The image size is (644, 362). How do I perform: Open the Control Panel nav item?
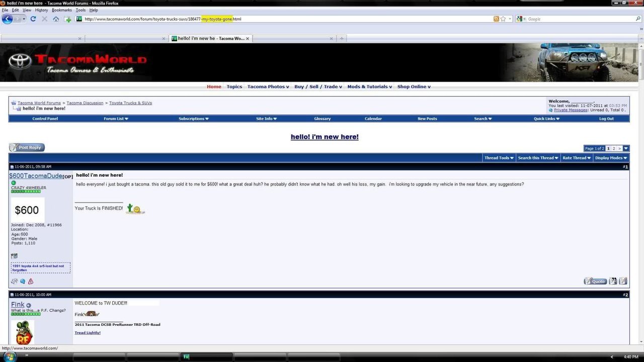click(45, 119)
